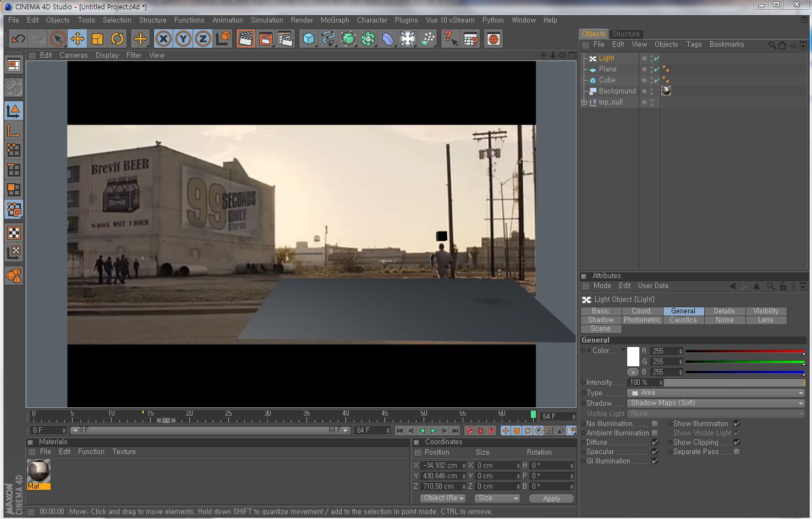Switch to the Structure tab

pyautogui.click(x=626, y=34)
